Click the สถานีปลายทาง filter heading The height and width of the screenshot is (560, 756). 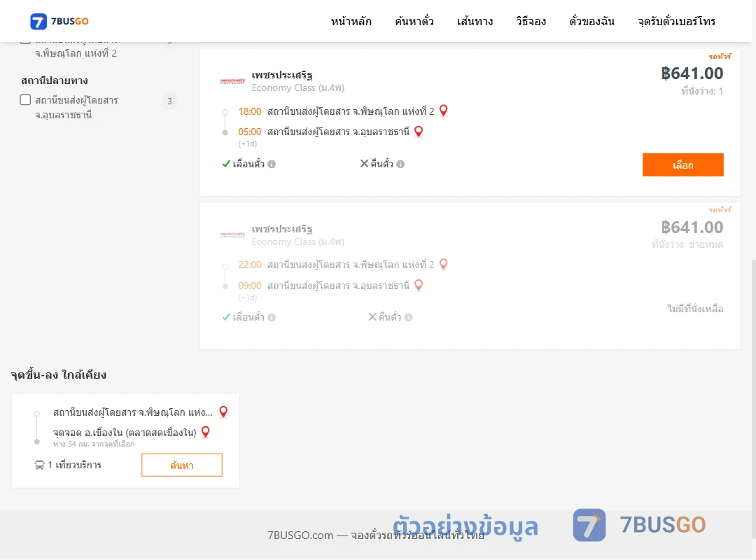click(55, 80)
